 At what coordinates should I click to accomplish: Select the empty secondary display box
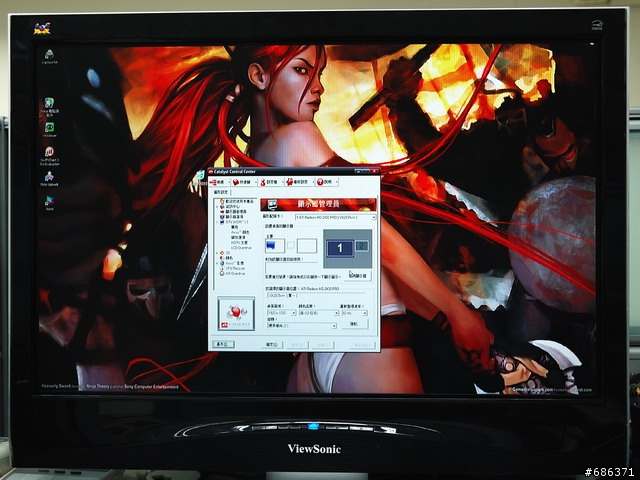(x=307, y=246)
